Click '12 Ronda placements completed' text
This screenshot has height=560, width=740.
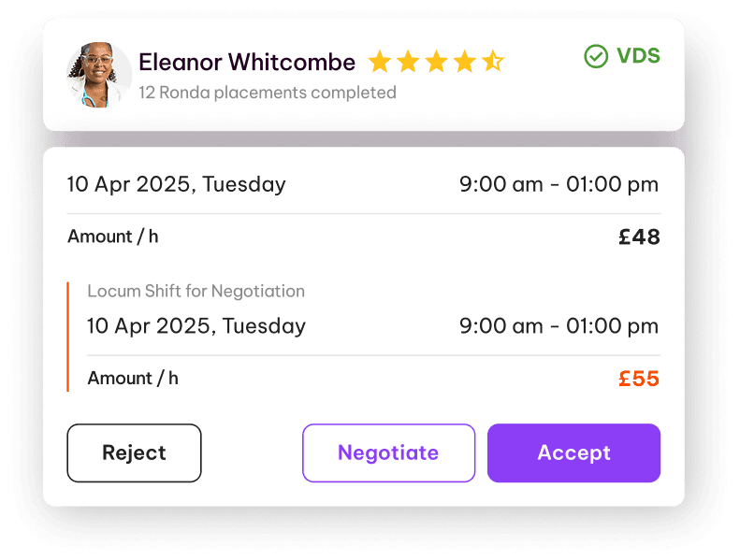[268, 93]
